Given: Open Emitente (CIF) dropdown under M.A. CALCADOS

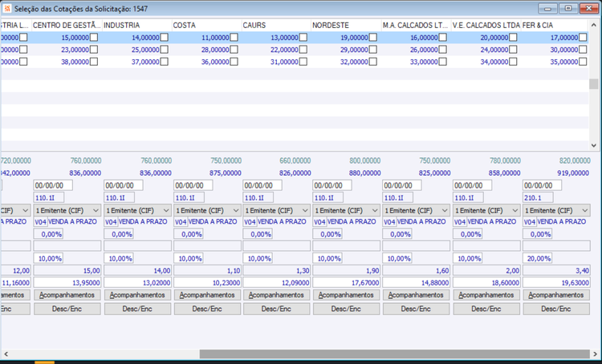Looking at the screenshot, I should pyautogui.click(x=416, y=211).
